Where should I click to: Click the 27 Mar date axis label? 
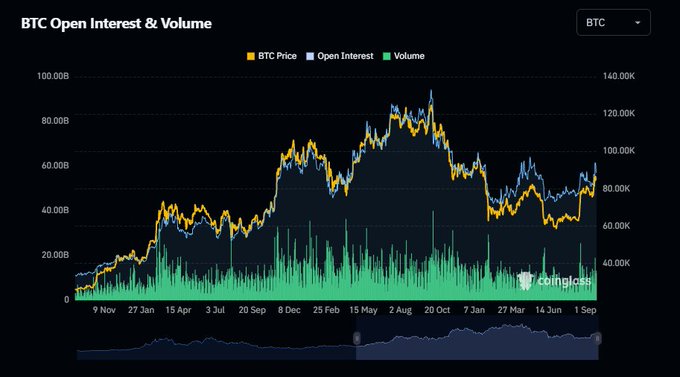pyautogui.click(x=511, y=310)
